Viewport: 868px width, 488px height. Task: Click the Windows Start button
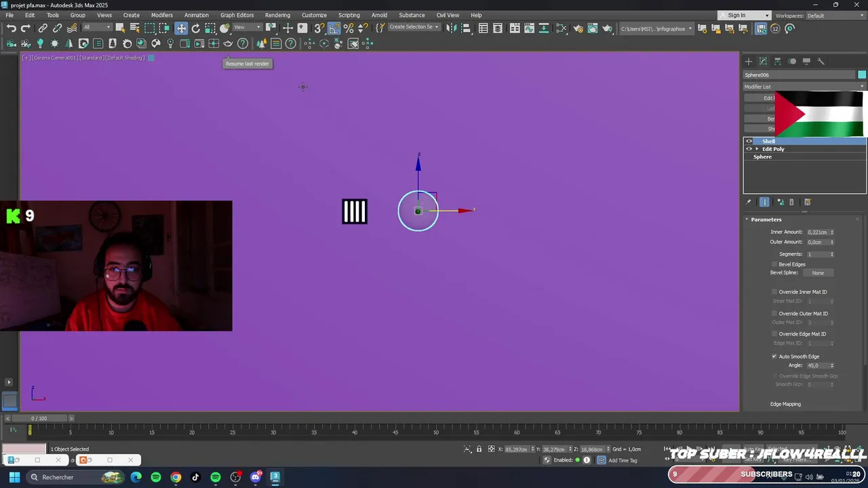tap(14, 477)
